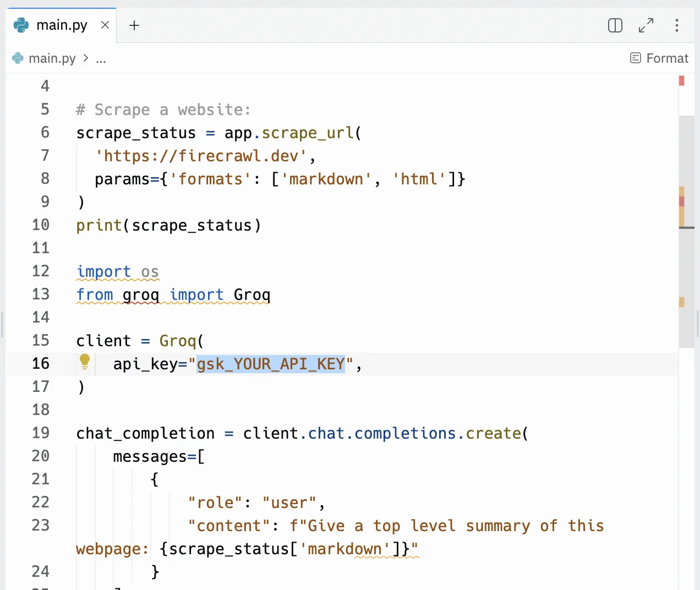700x590 pixels.
Task: Click line number 19 in gutter
Action: coord(41,433)
